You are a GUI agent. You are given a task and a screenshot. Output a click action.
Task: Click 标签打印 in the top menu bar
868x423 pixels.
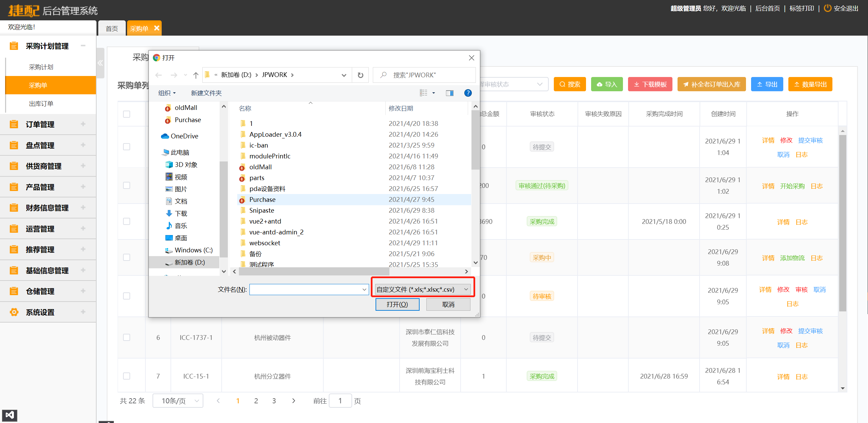801,8
